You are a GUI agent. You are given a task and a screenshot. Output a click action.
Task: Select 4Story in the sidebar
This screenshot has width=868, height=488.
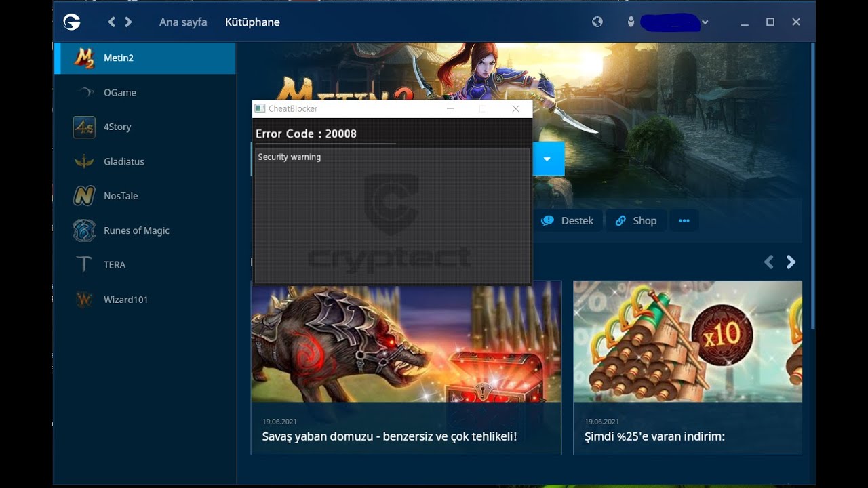coord(145,127)
